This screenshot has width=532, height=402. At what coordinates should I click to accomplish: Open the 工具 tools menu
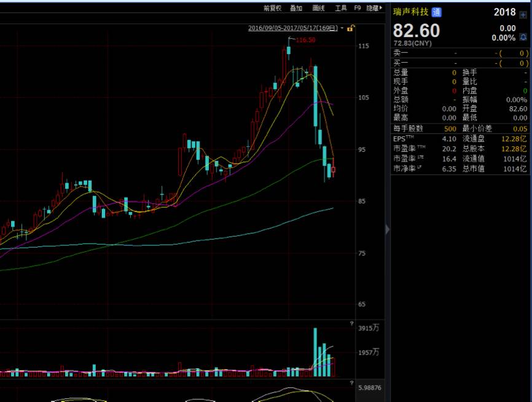click(x=341, y=8)
